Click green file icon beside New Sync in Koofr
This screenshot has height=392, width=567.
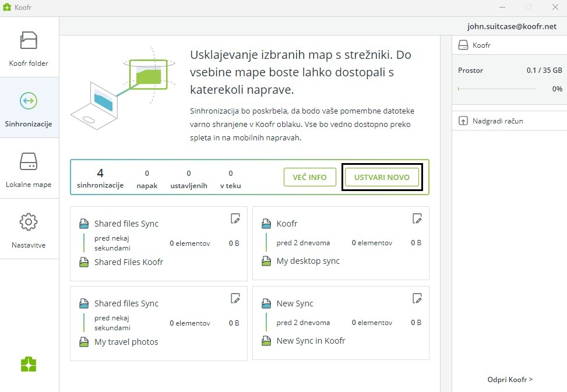click(x=266, y=341)
